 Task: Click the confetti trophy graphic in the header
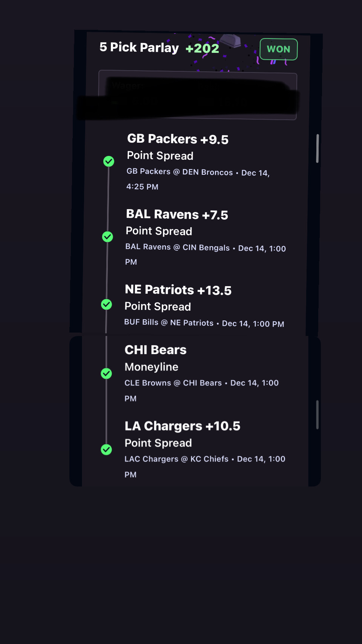(230, 41)
